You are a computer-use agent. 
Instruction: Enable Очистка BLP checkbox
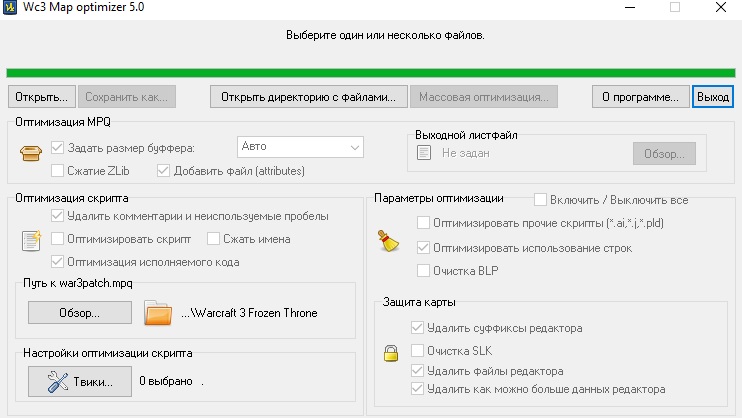click(x=423, y=270)
